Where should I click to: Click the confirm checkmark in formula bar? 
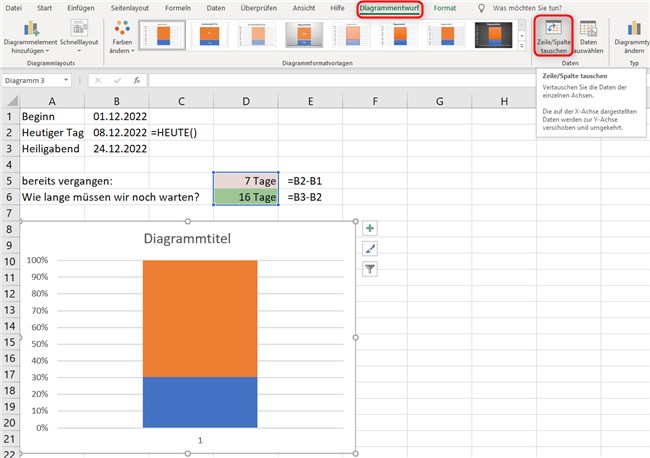[117, 80]
